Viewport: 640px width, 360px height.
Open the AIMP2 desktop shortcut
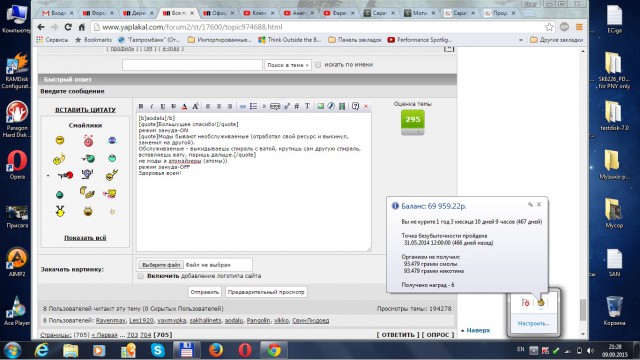(17, 262)
